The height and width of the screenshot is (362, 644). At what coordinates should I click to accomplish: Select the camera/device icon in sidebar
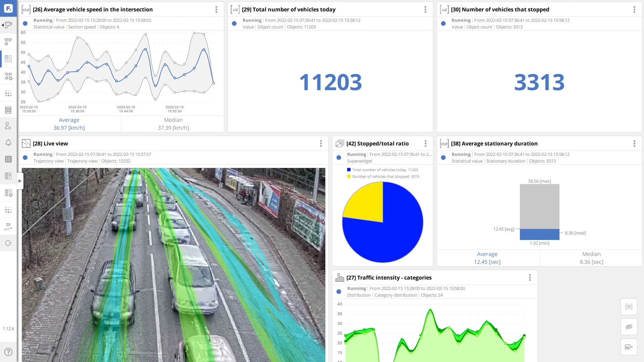pyautogui.click(x=8, y=25)
